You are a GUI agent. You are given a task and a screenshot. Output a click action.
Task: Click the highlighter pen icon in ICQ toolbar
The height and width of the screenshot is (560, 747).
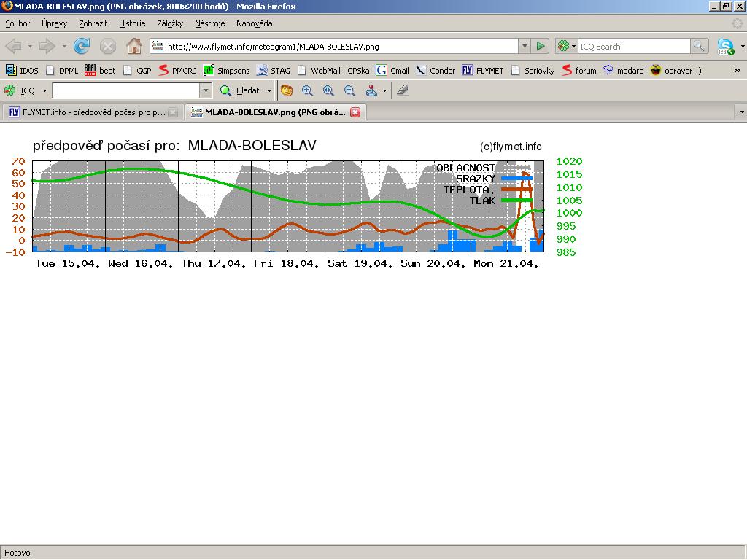402,90
